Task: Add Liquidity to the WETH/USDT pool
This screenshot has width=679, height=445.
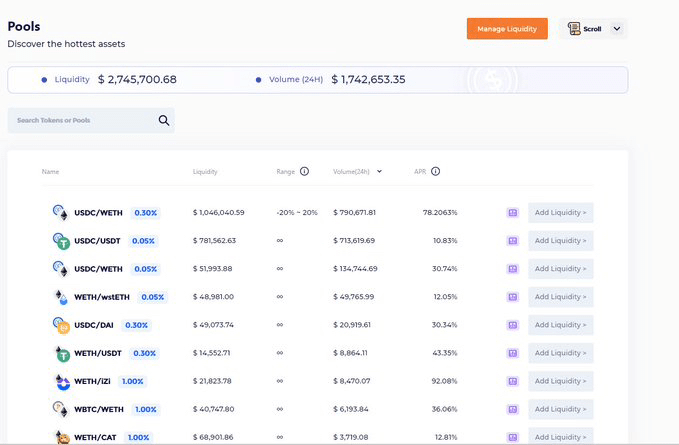Action: (x=560, y=353)
